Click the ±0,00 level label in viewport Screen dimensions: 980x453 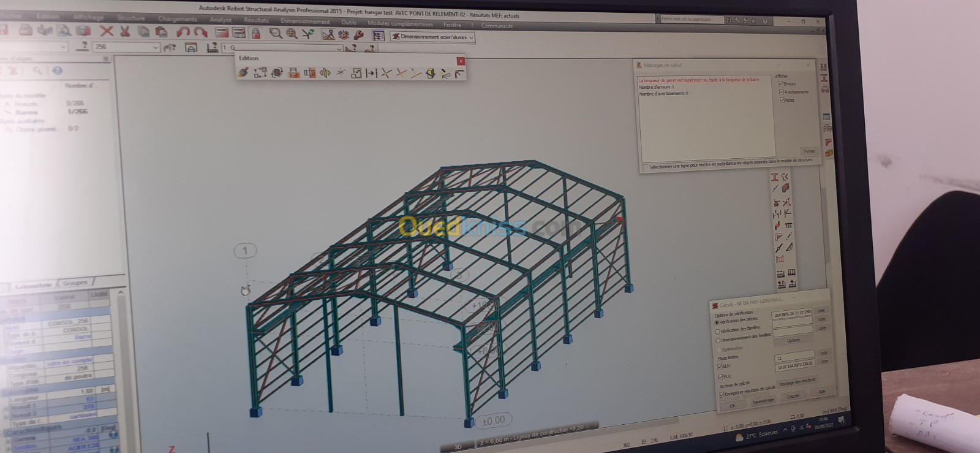coord(494,421)
